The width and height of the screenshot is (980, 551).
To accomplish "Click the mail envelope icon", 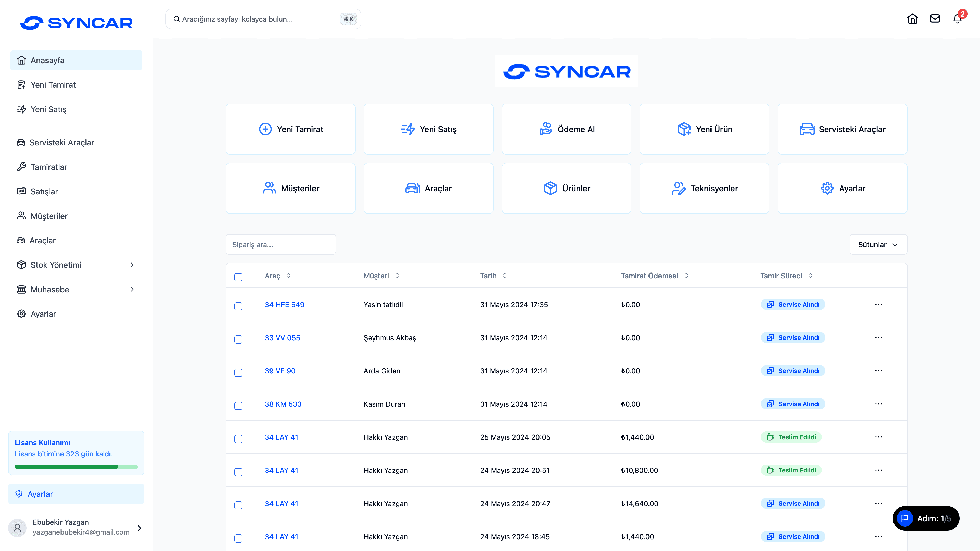I will tap(935, 19).
